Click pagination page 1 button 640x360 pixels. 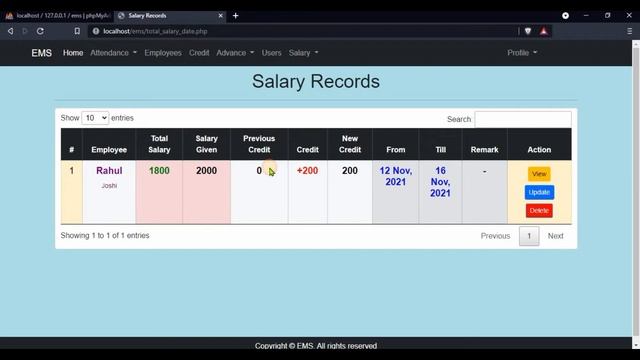click(x=529, y=236)
